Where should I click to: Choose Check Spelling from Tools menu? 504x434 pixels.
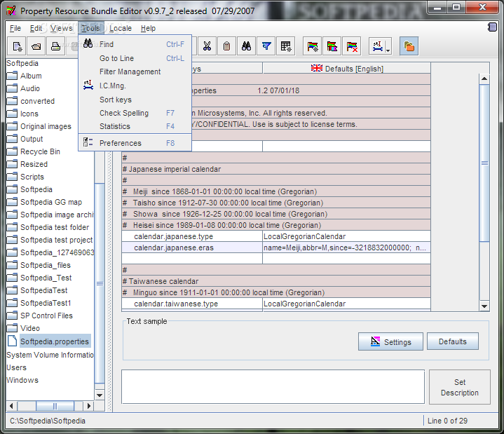click(135, 113)
